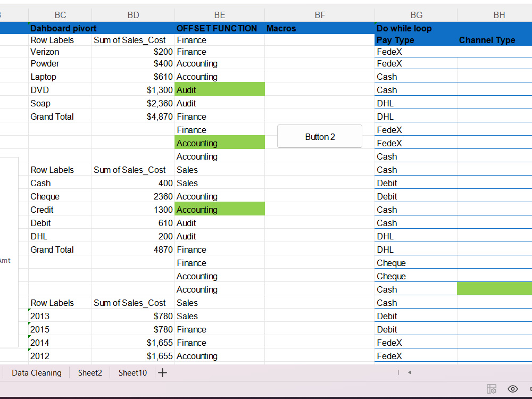Select column header BF
Image resolution: width=532 pixels, height=399 pixels.
[x=320, y=15]
